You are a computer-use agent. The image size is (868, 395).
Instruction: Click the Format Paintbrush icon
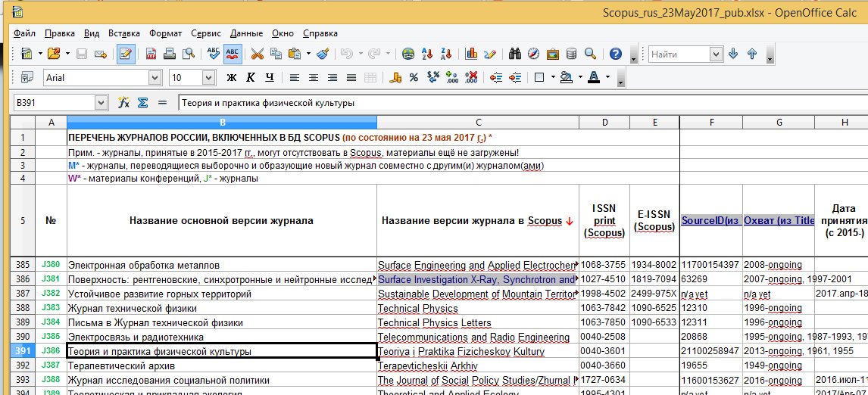tap(323, 54)
